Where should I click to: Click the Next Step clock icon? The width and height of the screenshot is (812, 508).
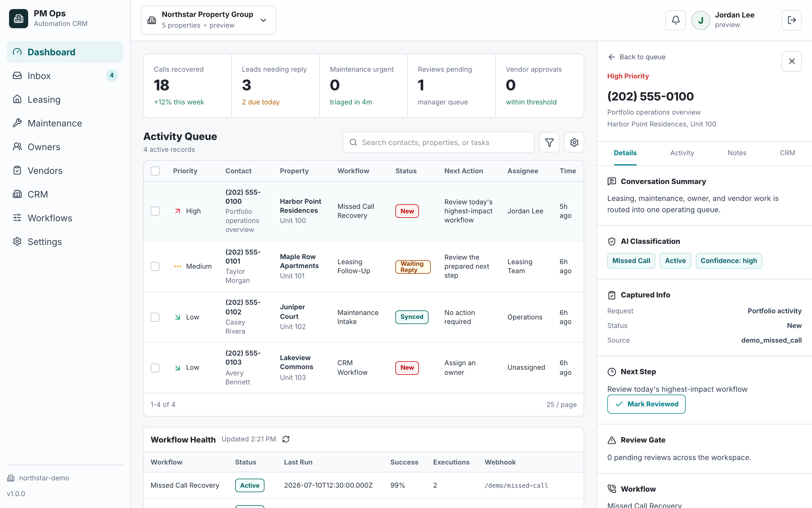[x=612, y=372]
